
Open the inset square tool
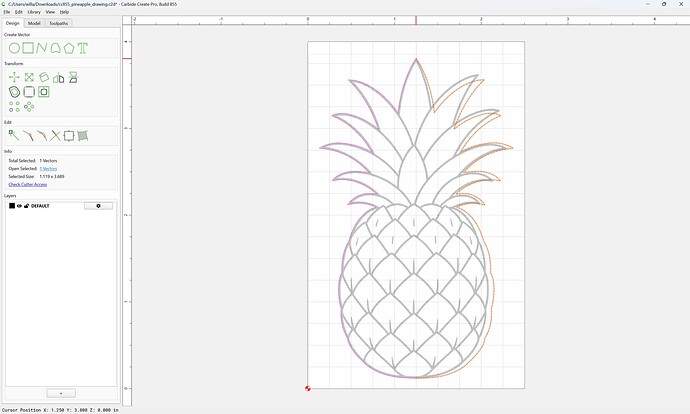[44, 92]
